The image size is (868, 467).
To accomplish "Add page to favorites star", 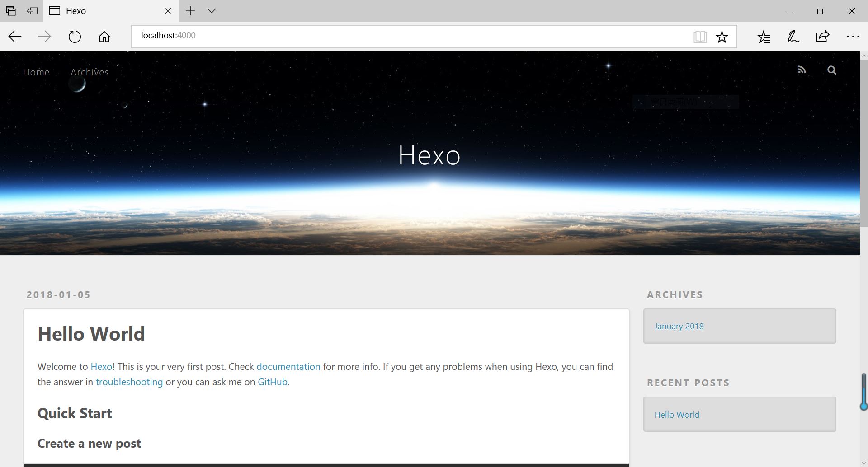I will [x=722, y=37].
